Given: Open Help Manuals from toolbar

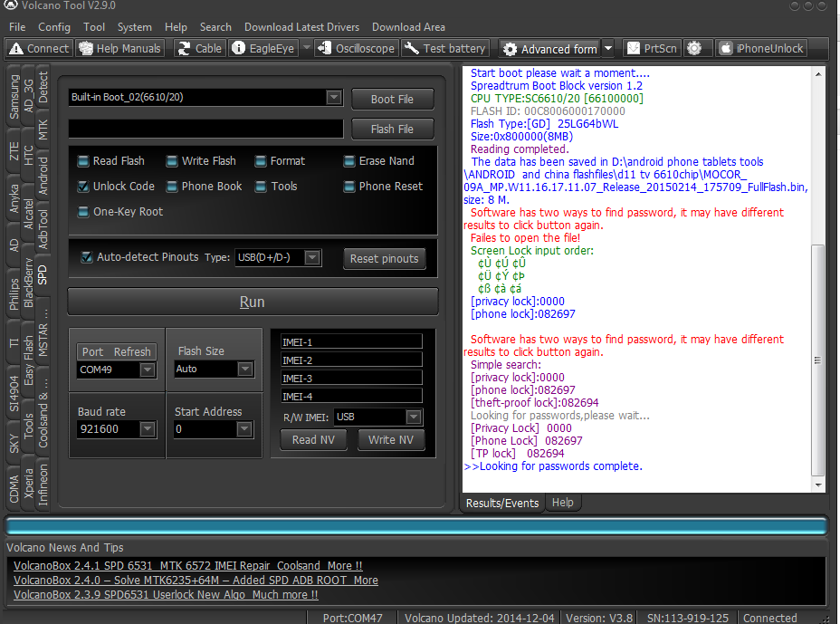Looking at the screenshot, I should tap(119, 48).
